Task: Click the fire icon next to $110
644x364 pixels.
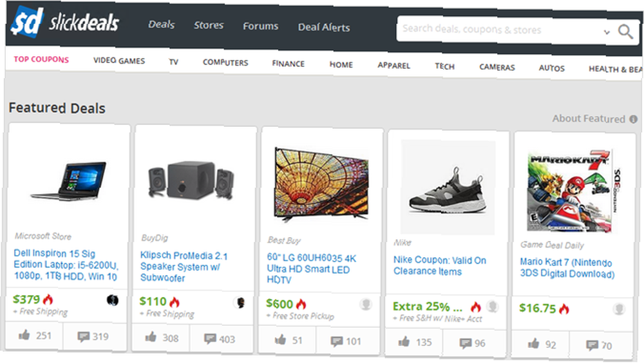Action: pyautogui.click(x=175, y=302)
